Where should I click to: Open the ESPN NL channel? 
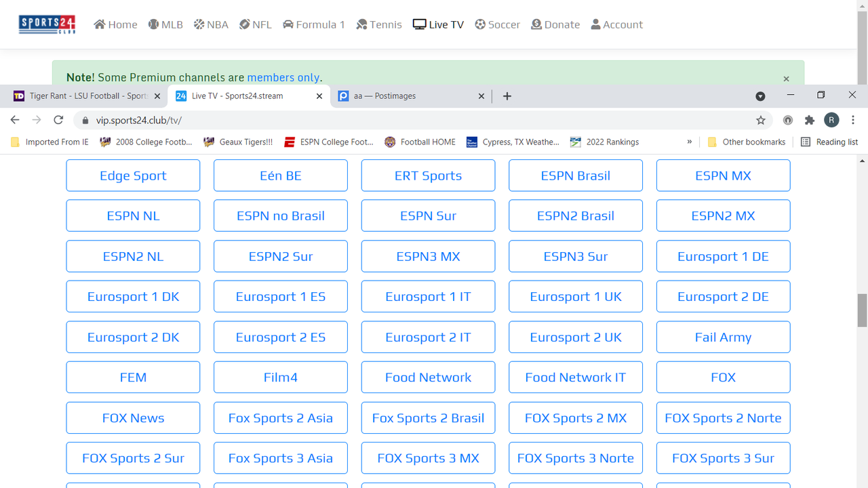[x=133, y=216]
